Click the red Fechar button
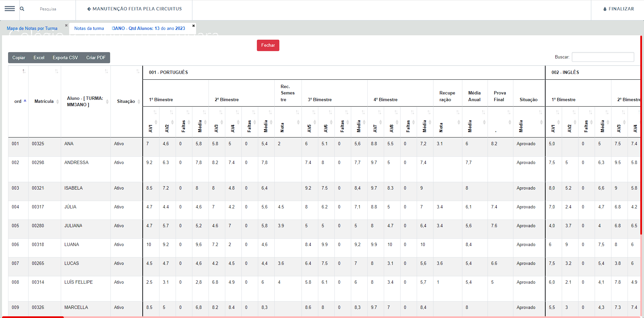644x318 pixels. point(268,45)
